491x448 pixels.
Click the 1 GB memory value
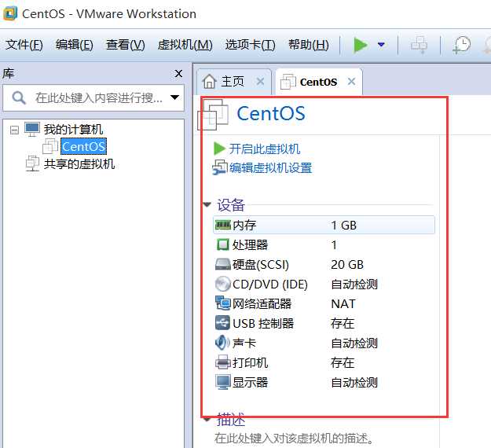(x=344, y=226)
